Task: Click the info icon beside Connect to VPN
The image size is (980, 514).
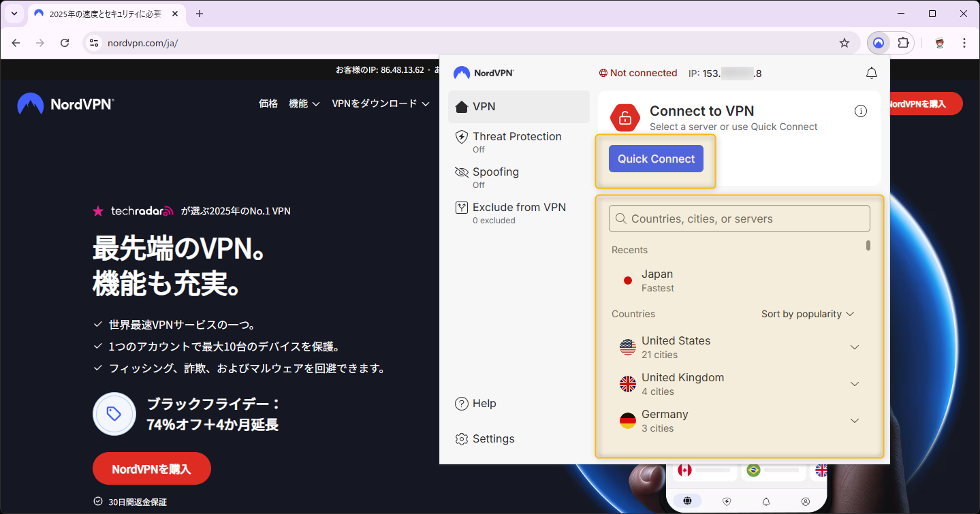Action: [861, 111]
